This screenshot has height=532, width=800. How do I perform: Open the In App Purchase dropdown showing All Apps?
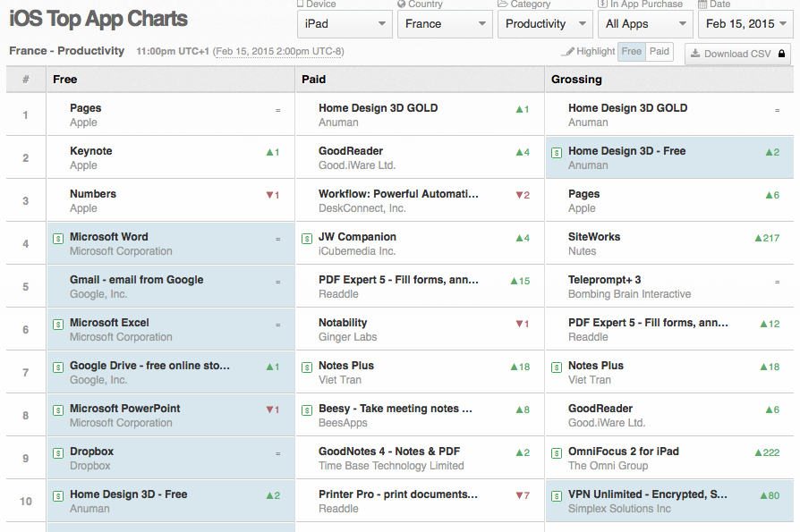pos(645,24)
